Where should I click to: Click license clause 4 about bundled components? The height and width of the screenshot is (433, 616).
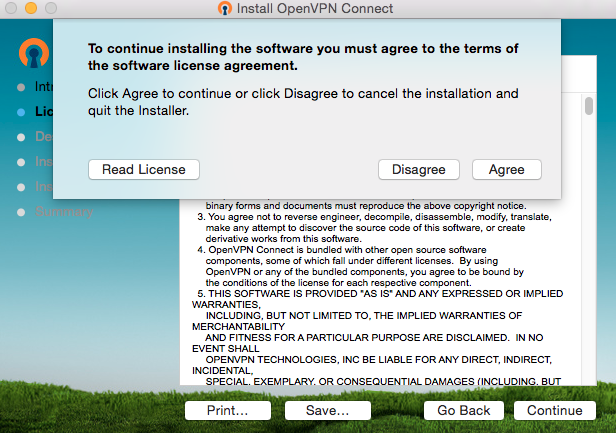(361, 266)
